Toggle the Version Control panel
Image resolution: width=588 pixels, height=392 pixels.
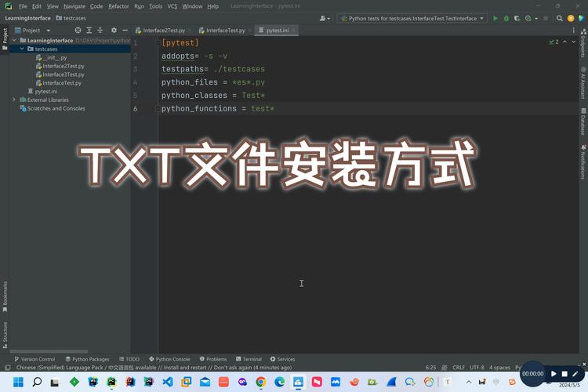[34, 359]
